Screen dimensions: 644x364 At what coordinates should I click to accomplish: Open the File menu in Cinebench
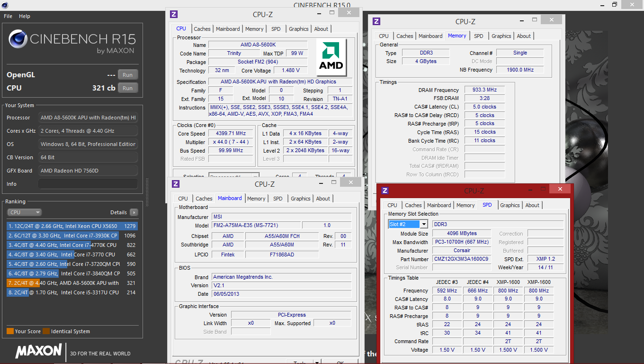[x=8, y=16]
